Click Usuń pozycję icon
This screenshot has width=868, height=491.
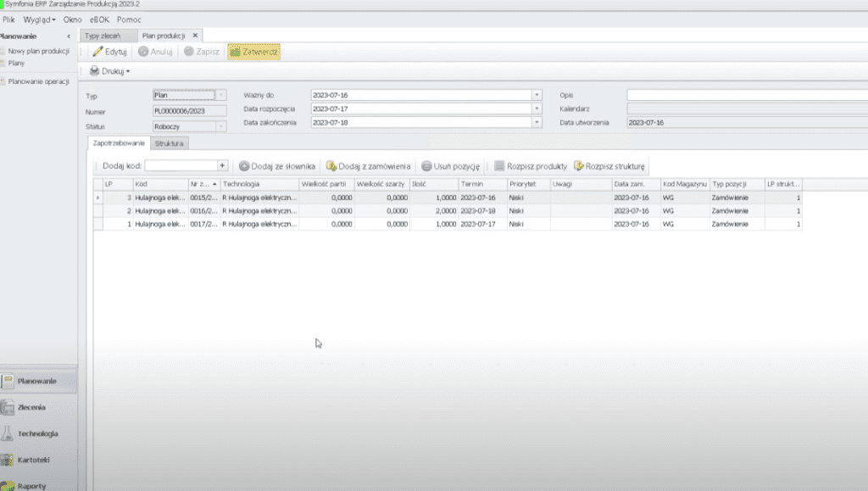[426, 166]
